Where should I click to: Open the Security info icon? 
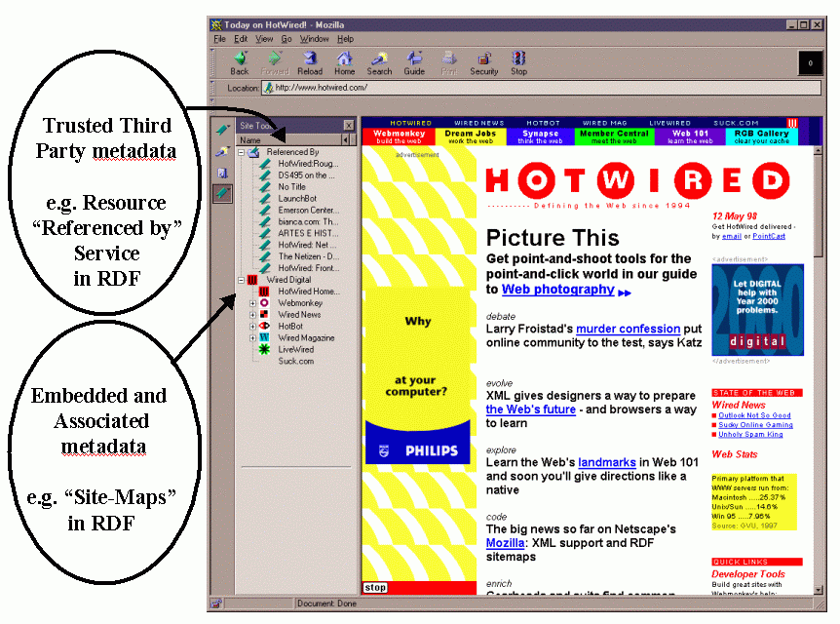coord(483,62)
